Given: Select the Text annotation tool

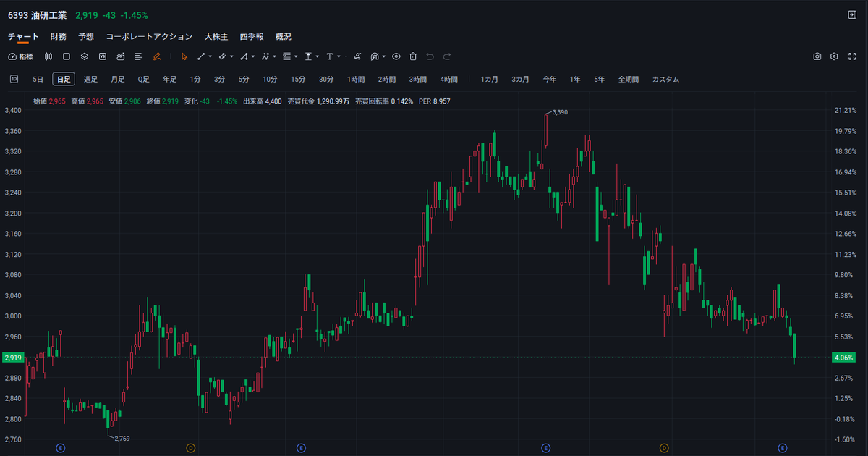Looking at the screenshot, I should point(329,56).
